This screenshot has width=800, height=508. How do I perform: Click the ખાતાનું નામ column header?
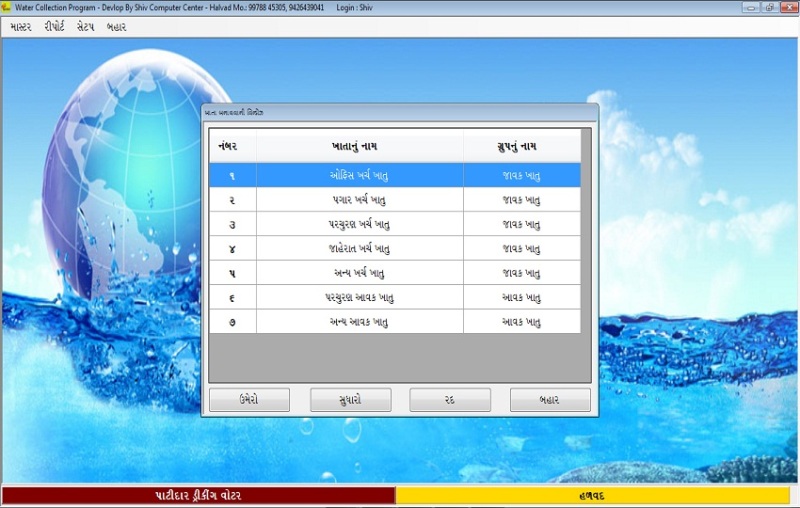[x=359, y=146]
